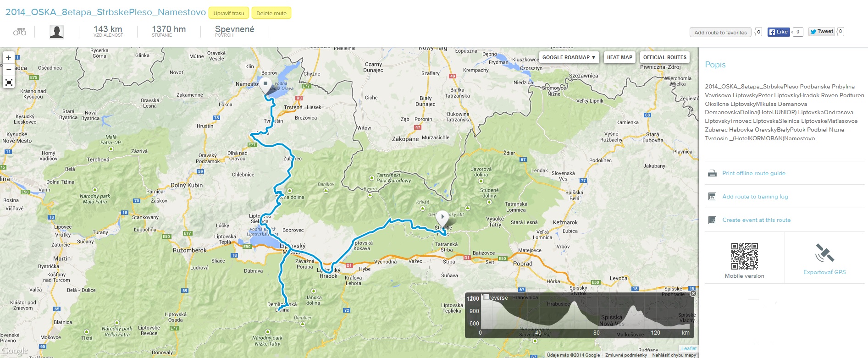868x358 pixels.
Task: Click the Dolný Kubín label on the map
Action: click(187, 185)
